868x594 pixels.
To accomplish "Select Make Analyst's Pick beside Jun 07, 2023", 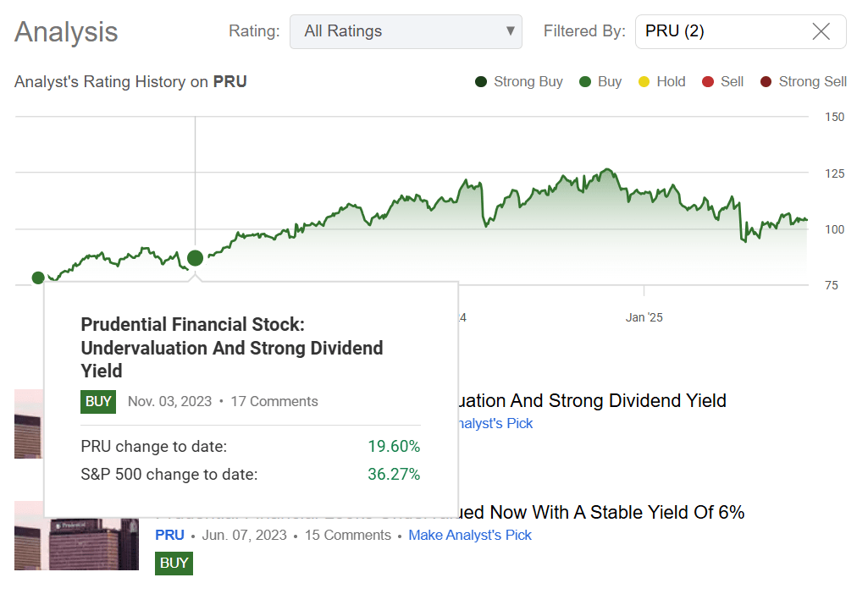I will [x=470, y=535].
